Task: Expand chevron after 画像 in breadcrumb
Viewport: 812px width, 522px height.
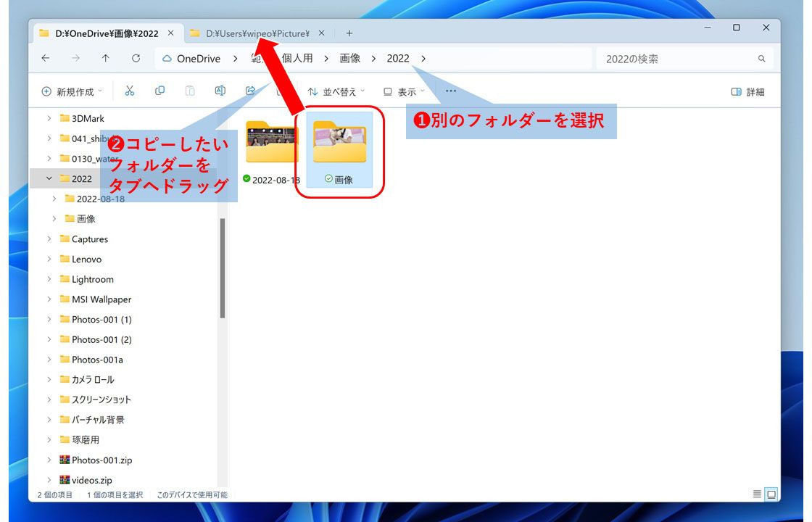Action: pos(373,59)
